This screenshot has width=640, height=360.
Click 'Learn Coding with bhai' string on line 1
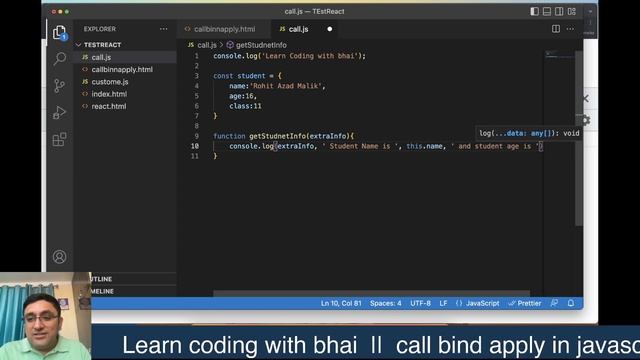[310, 56]
